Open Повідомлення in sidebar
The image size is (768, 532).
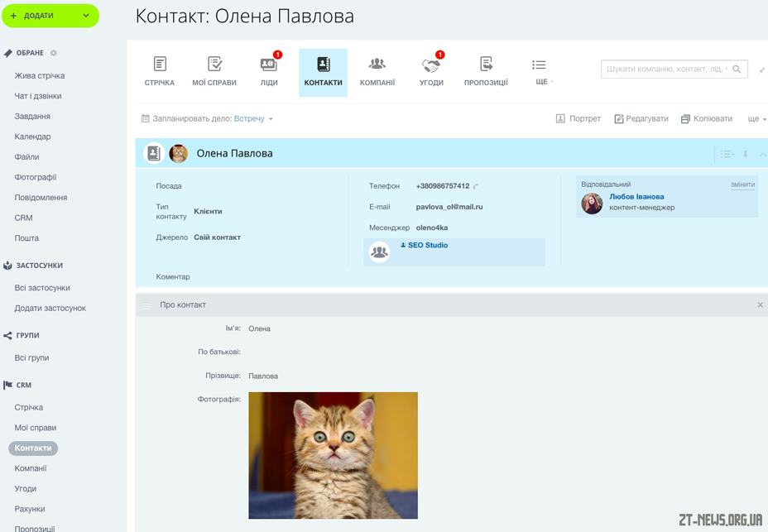tap(41, 198)
